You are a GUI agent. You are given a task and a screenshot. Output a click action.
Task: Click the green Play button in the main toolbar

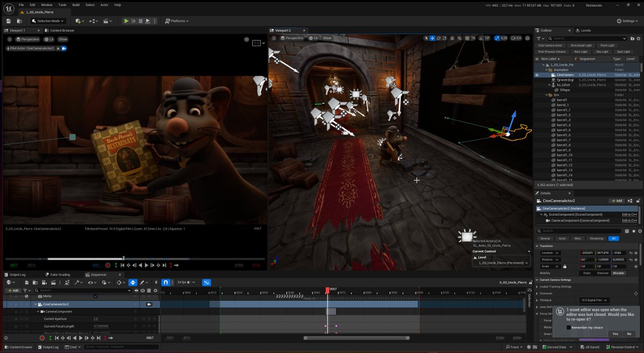click(x=126, y=21)
